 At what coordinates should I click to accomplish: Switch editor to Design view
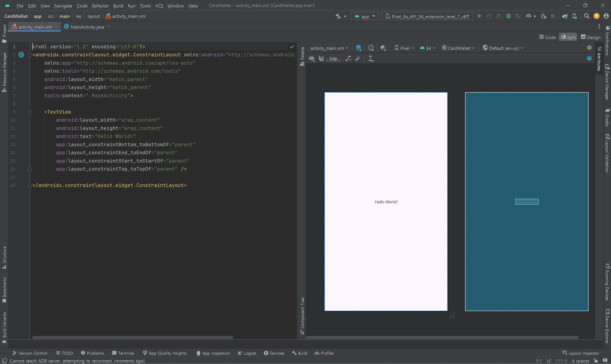coord(591,37)
